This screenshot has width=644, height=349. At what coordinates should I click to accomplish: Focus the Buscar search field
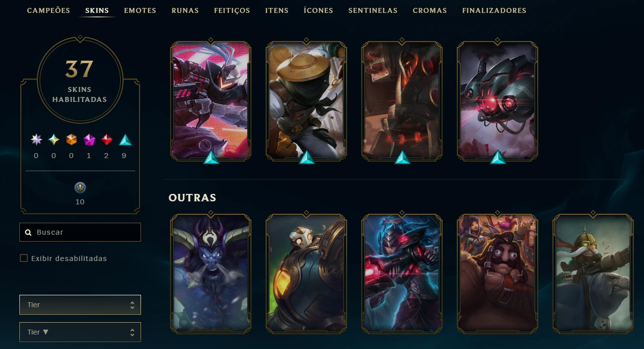[x=80, y=232]
